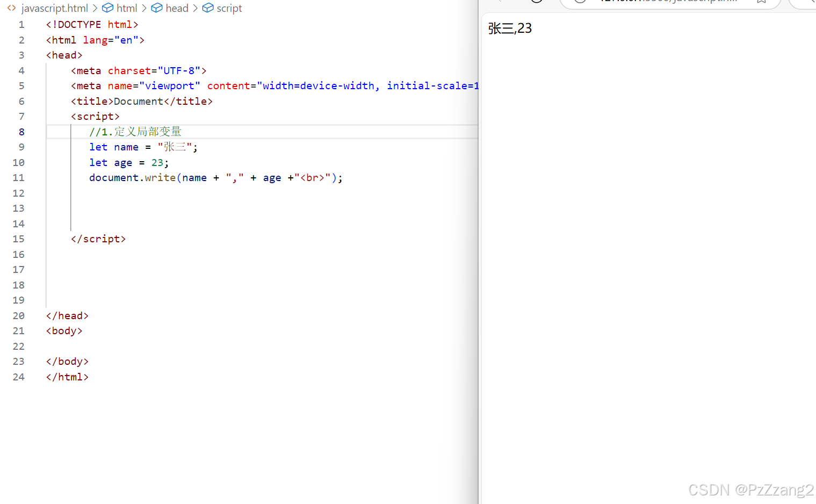This screenshot has width=816, height=504.
Task: Click the closing </html> tag
Action: coord(67,377)
